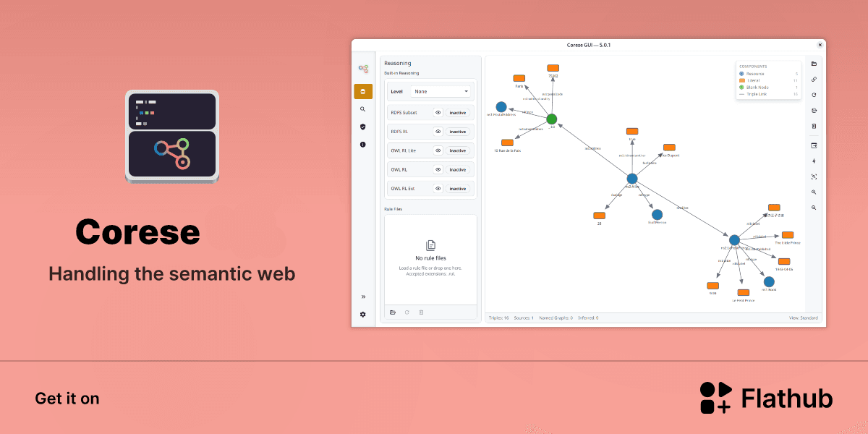Click the open rule file folder icon

[393, 312]
